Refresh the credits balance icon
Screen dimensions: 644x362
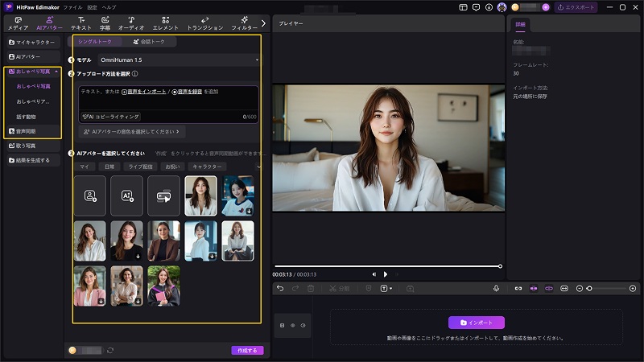[110, 351]
